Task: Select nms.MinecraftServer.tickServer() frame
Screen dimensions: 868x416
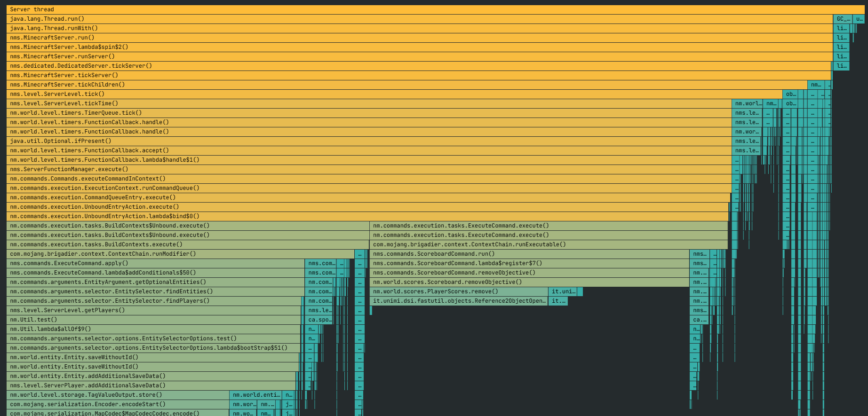Action: (x=419, y=75)
